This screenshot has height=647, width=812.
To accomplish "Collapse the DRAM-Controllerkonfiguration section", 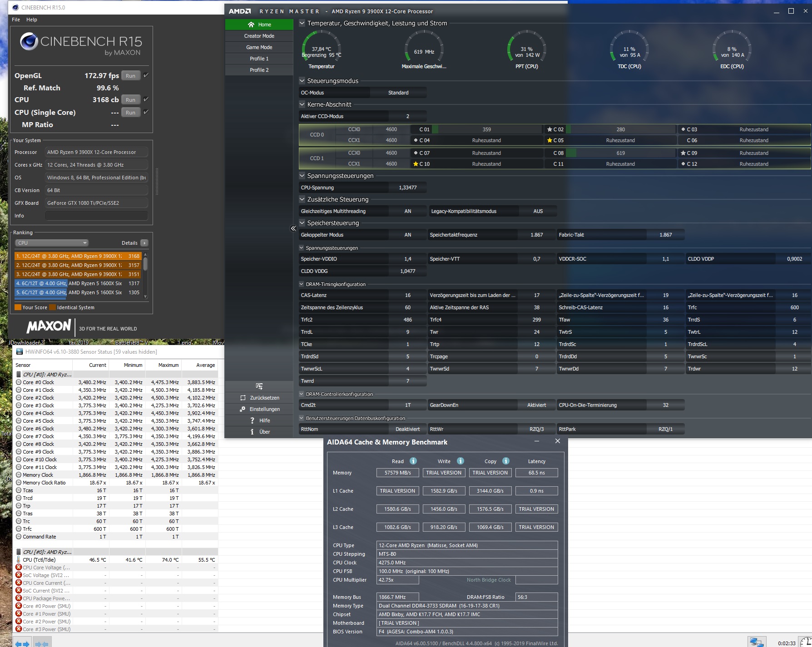I will coord(302,394).
